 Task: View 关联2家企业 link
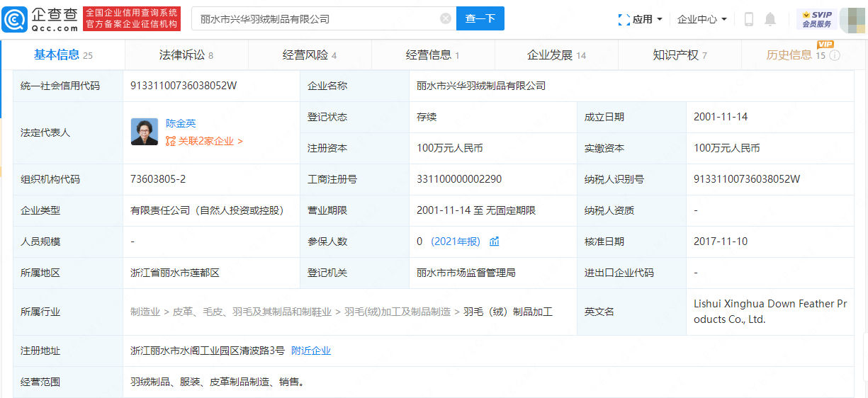(x=204, y=141)
